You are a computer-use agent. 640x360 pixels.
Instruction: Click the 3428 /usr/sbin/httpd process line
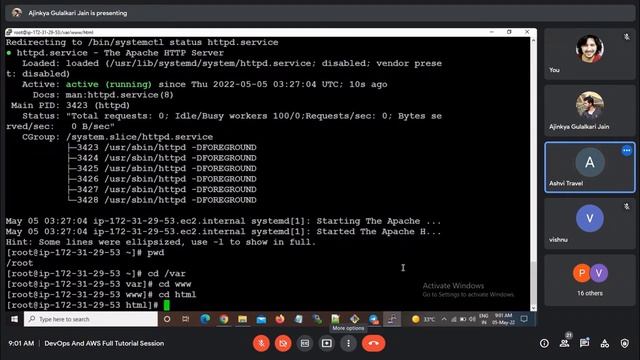162,200
